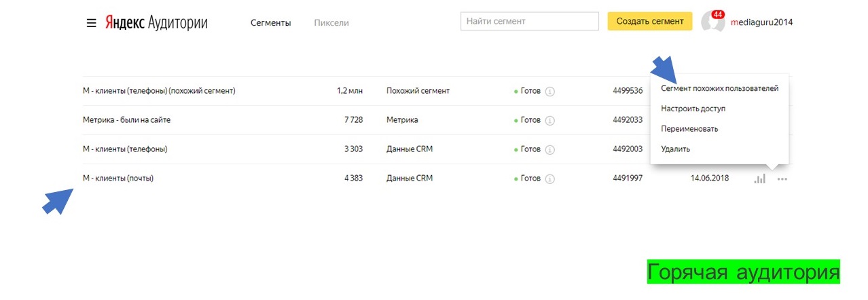Show info icon for М - клиенты (почты) status
The image size is (868, 300).
tap(550, 179)
